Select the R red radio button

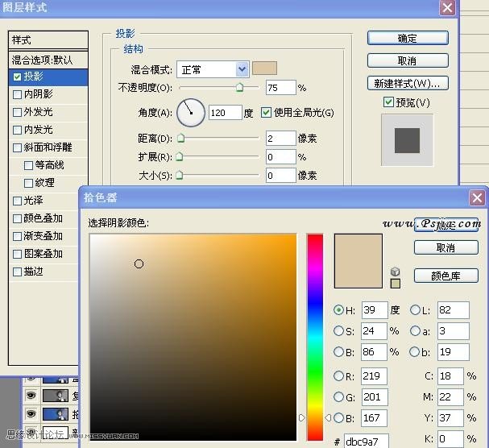pos(338,375)
